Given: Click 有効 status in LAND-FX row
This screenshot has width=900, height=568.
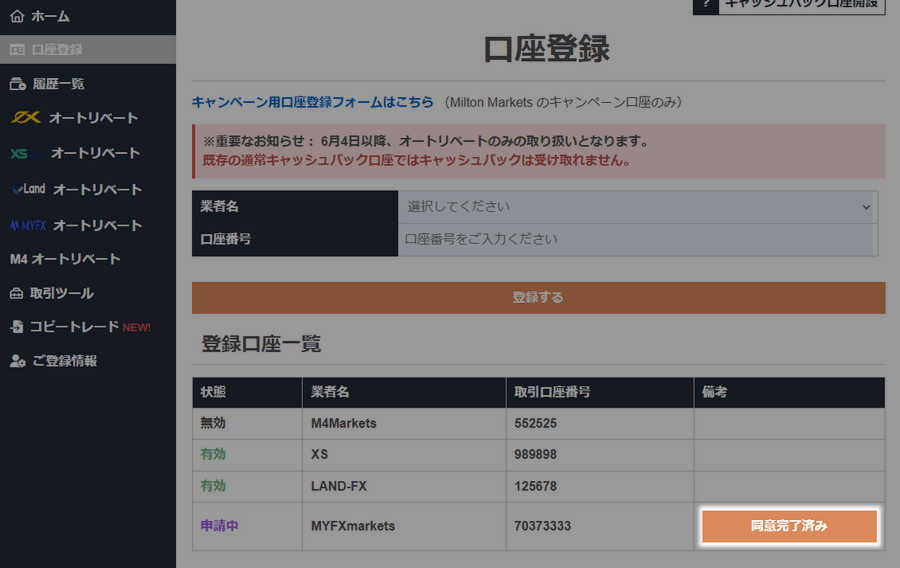Looking at the screenshot, I should coord(213,486).
